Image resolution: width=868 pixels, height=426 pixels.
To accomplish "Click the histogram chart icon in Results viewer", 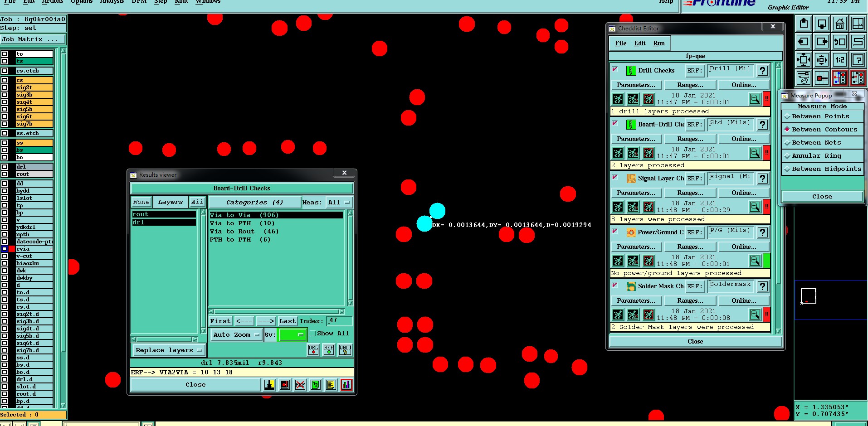I will 346,385.
